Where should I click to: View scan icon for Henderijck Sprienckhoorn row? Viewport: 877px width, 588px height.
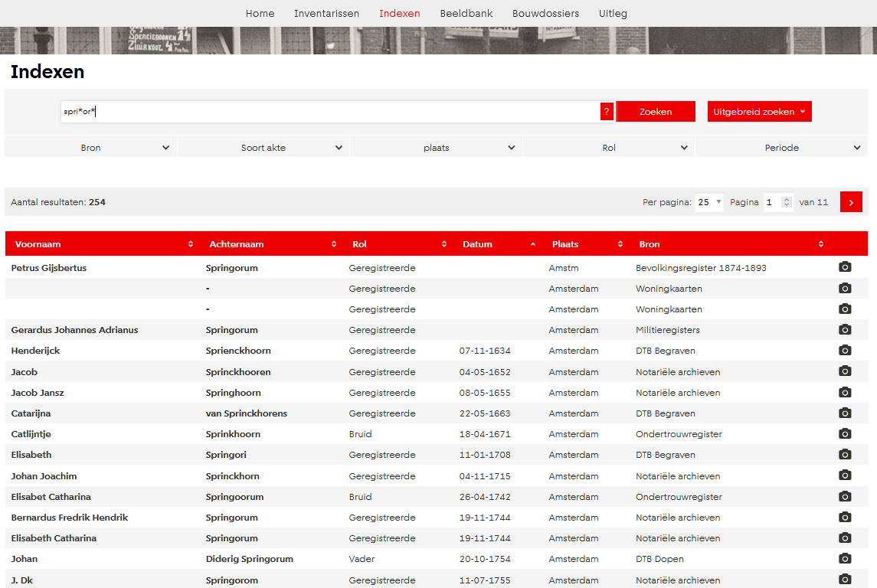pos(845,350)
